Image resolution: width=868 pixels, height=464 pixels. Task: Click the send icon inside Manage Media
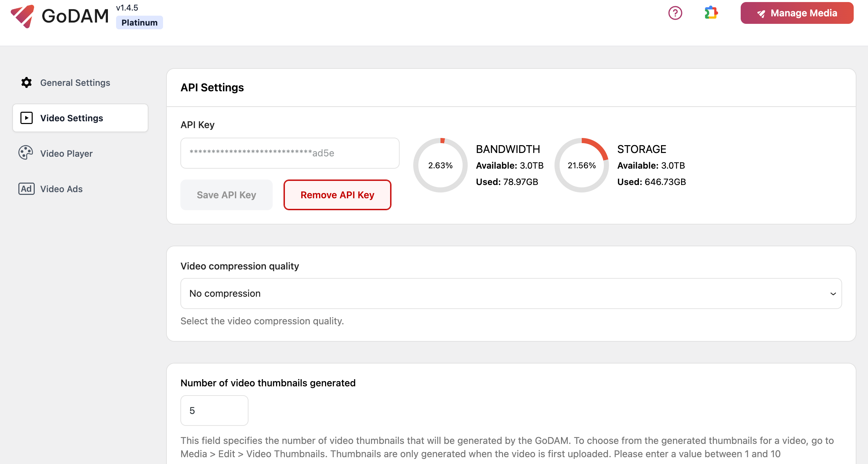tap(762, 13)
